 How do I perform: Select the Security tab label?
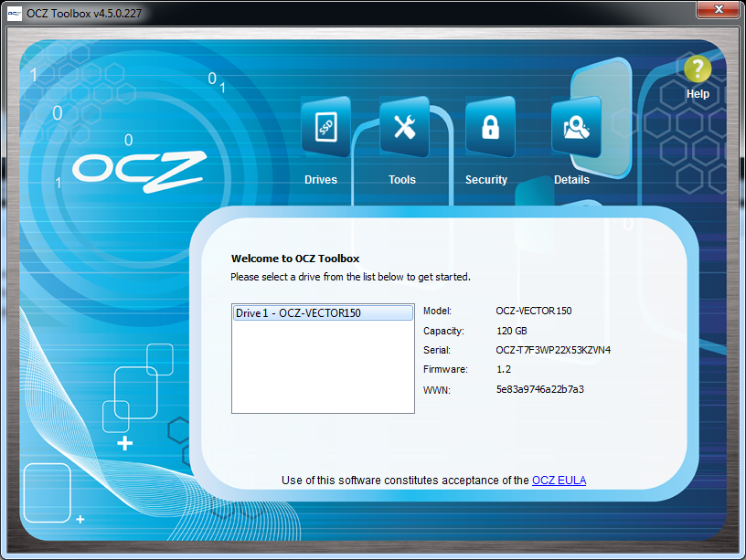click(x=486, y=180)
